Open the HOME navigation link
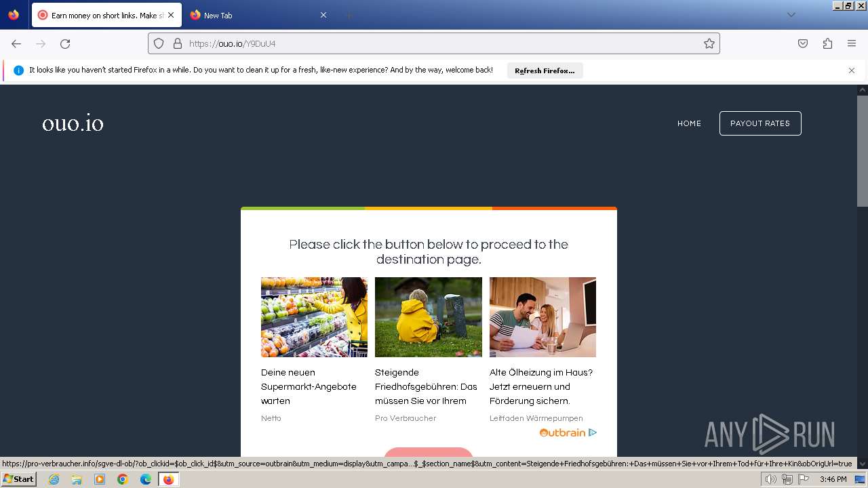 [689, 123]
